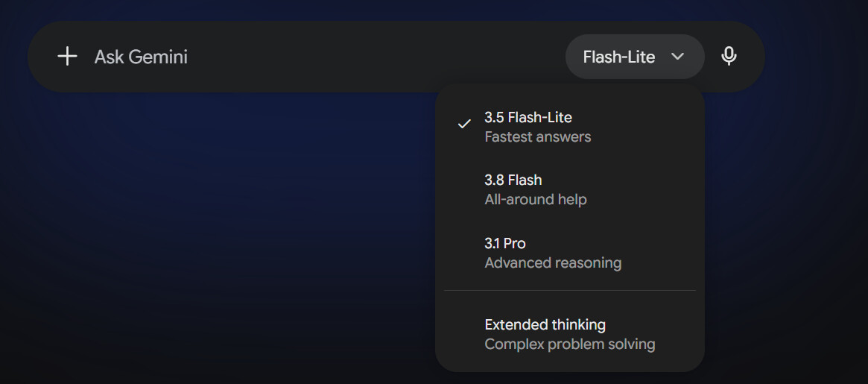Click the Flash-Lite label in the pill
The width and height of the screenshot is (868, 384).
619,57
